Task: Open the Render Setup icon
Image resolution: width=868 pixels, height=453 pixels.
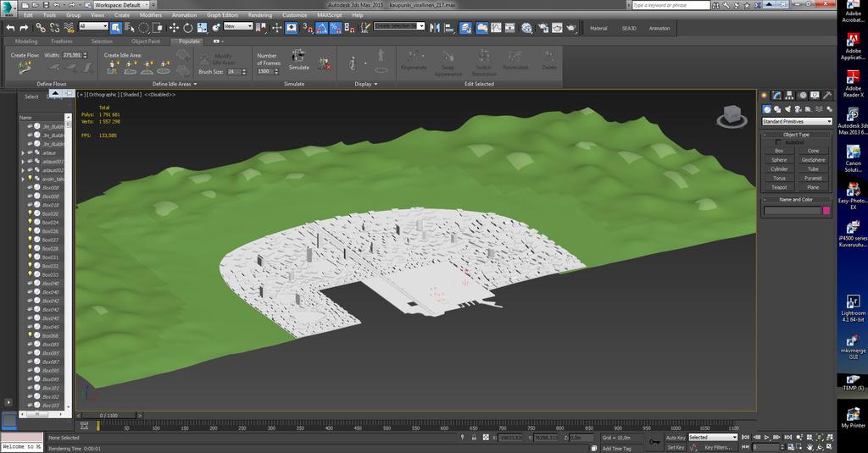Action: (543, 28)
